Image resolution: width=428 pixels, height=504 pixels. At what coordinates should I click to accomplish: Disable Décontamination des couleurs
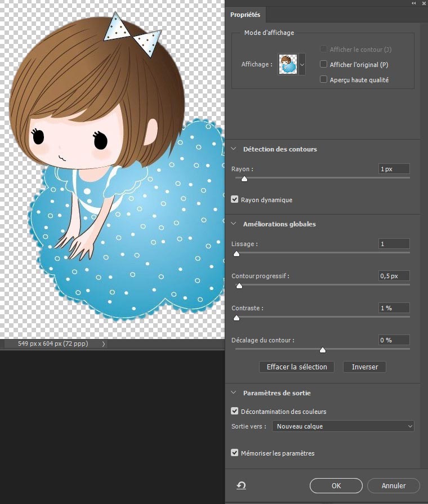coord(235,412)
